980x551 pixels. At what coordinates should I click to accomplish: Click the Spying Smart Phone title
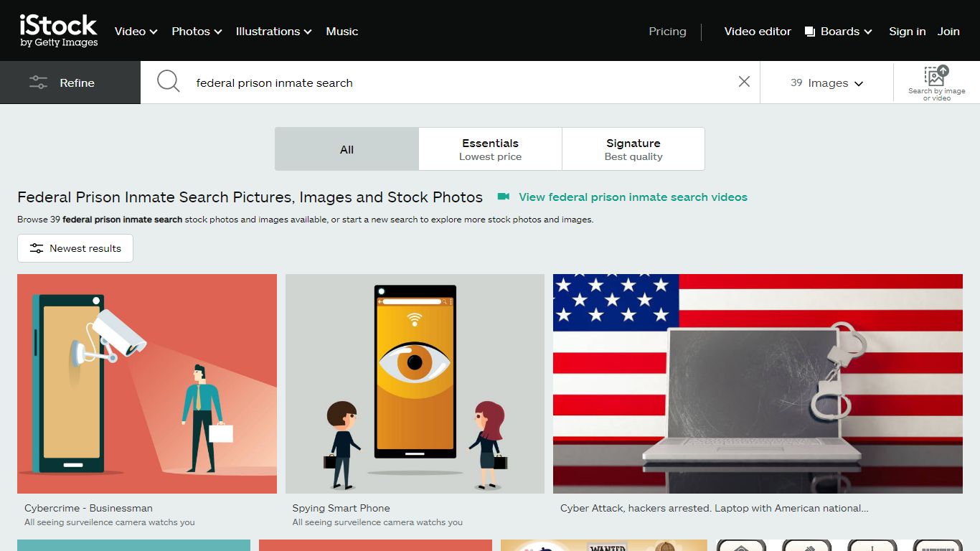point(341,508)
